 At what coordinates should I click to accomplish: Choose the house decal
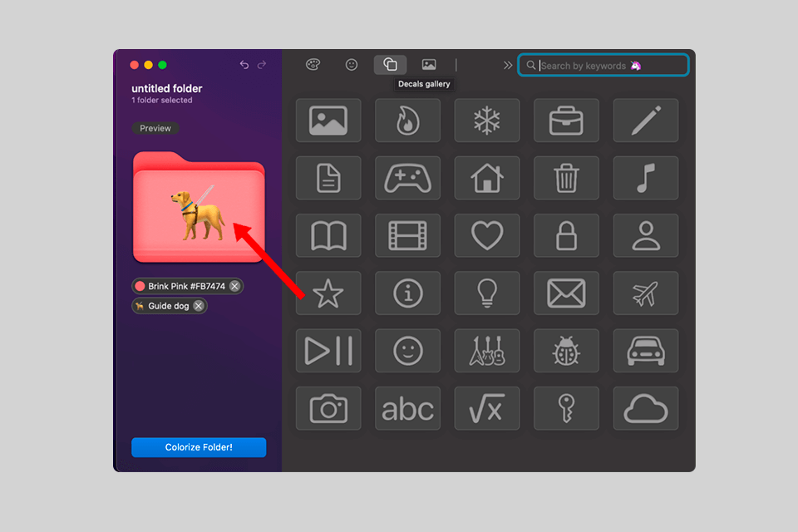[x=487, y=178]
